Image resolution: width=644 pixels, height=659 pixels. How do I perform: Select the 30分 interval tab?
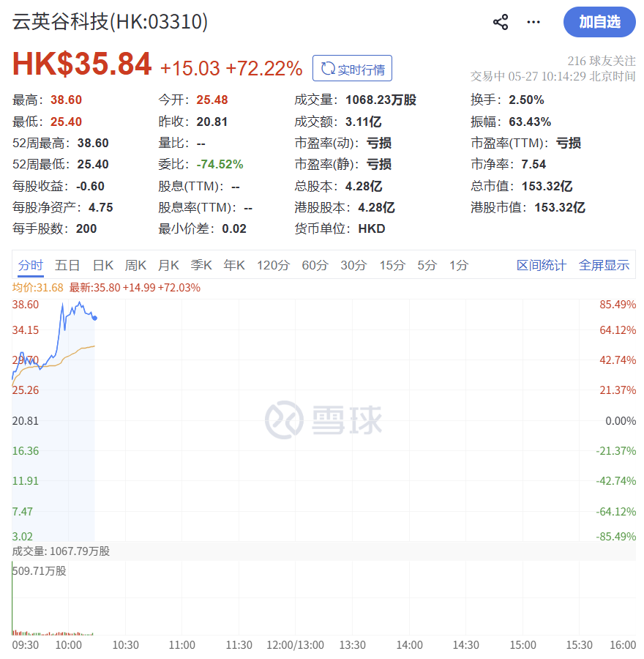pyautogui.click(x=353, y=265)
